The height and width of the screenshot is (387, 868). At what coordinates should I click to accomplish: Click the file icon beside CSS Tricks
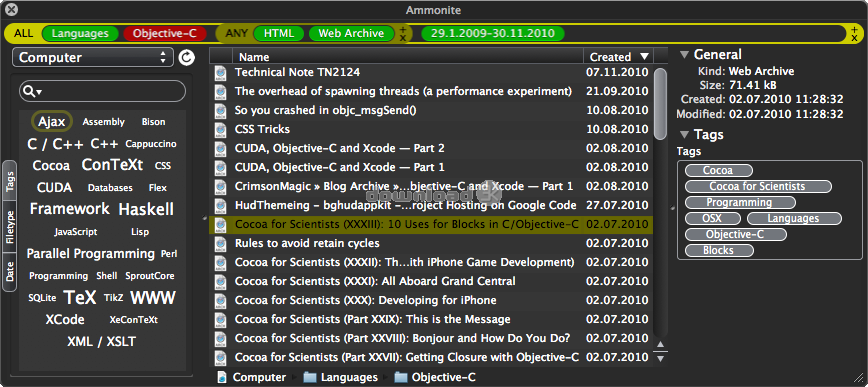(221, 130)
